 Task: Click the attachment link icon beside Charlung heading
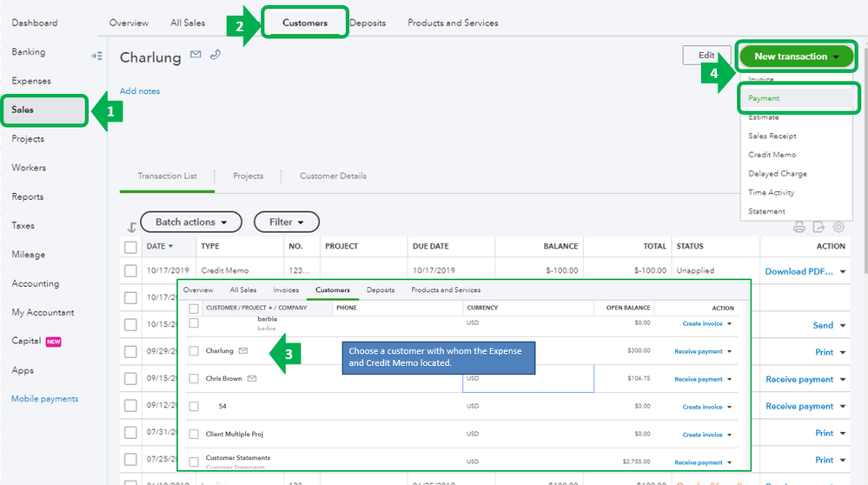pyautogui.click(x=215, y=54)
